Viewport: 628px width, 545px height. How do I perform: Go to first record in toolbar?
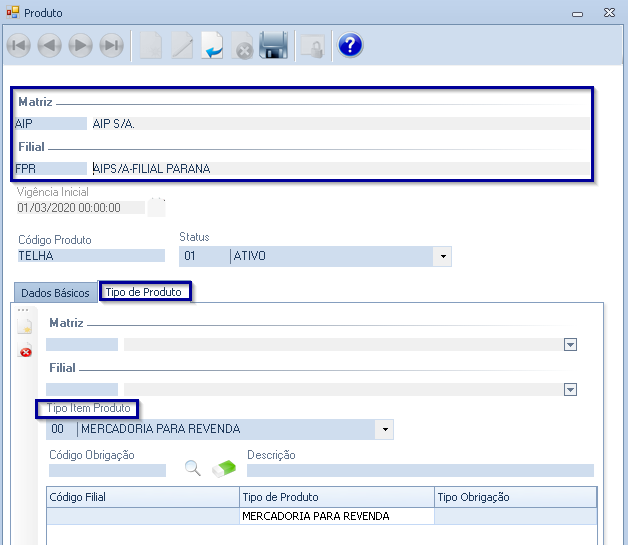pyautogui.click(x=19, y=46)
